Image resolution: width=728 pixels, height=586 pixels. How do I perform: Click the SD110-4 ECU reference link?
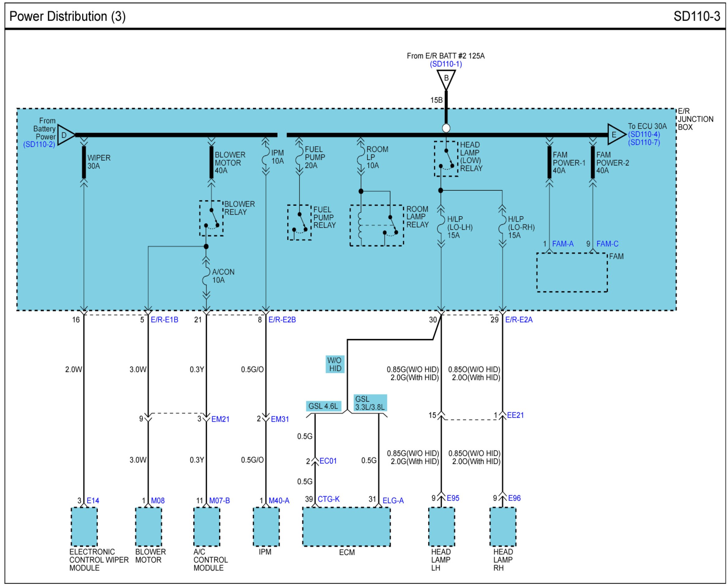644,134
